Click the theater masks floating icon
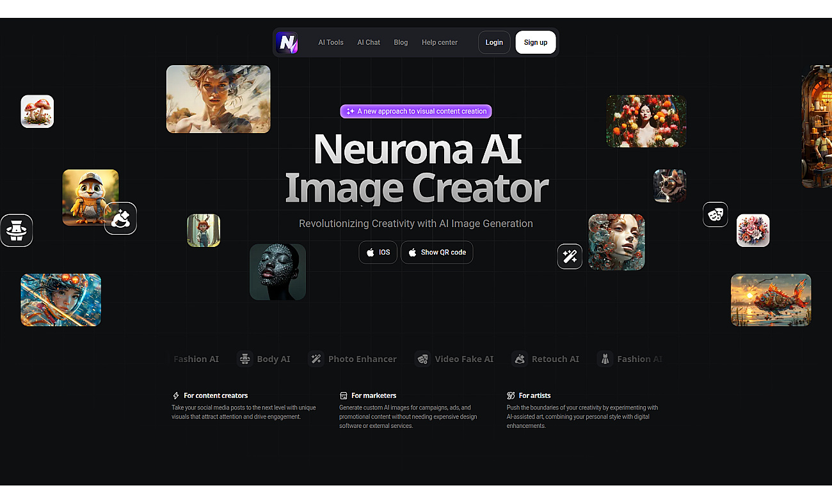This screenshot has width=832, height=504. click(715, 214)
